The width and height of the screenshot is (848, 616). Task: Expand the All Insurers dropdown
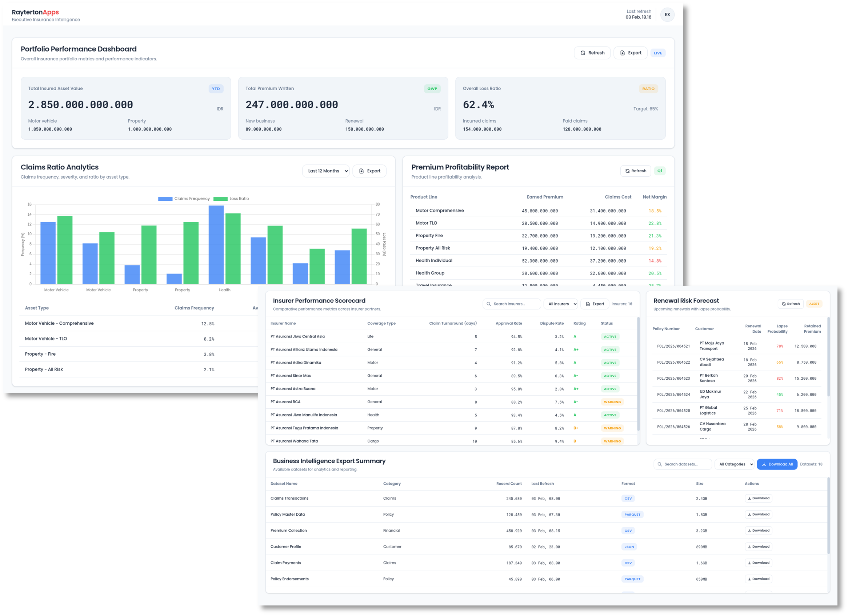point(560,304)
